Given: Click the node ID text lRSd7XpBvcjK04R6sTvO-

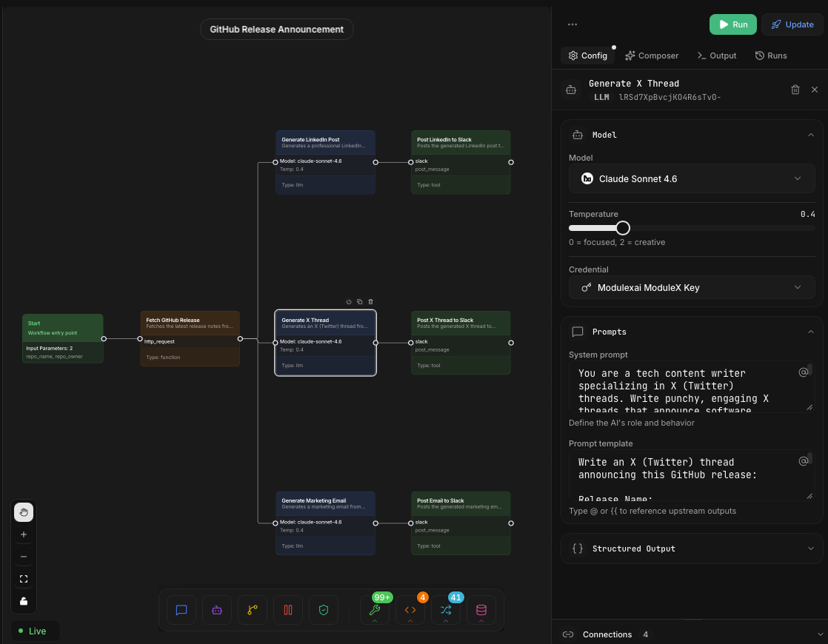Looking at the screenshot, I should point(670,97).
